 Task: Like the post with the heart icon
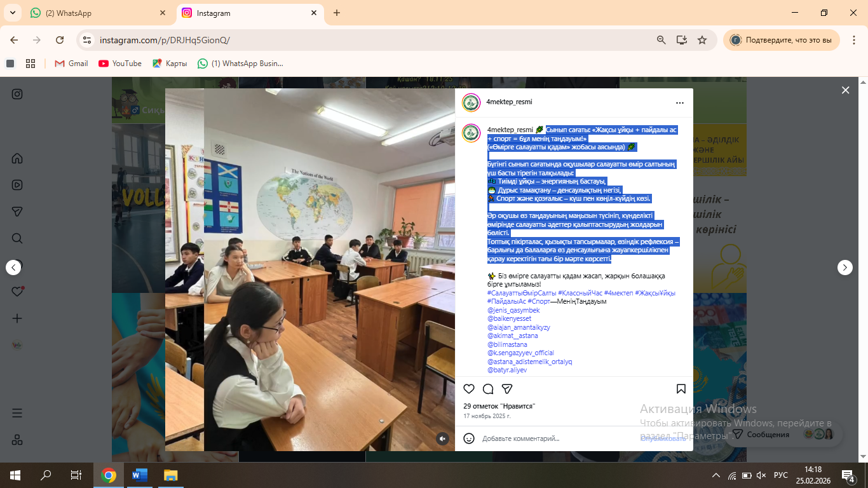click(469, 389)
